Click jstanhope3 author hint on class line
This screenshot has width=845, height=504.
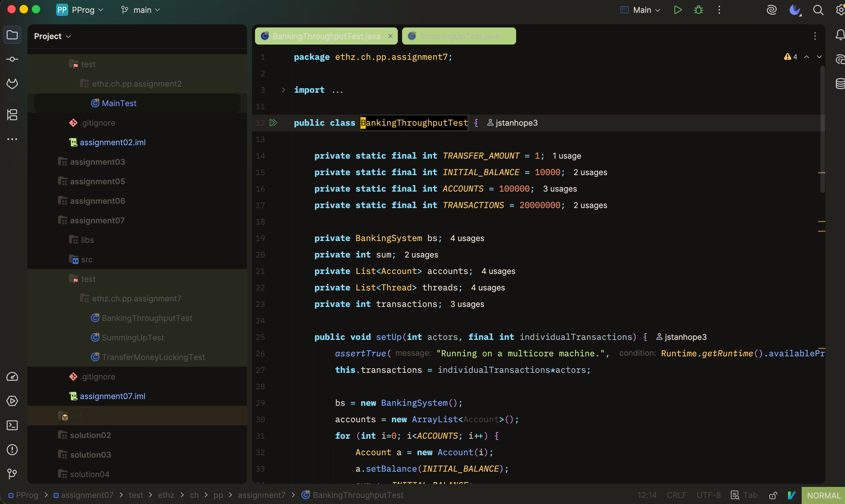tap(512, 123)
